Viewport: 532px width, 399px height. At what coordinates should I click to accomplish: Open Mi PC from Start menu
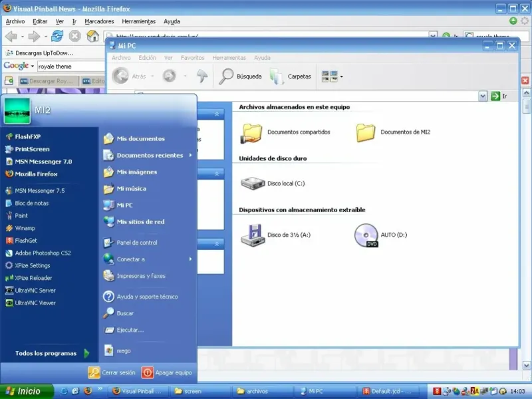click(x=118, y=205)
